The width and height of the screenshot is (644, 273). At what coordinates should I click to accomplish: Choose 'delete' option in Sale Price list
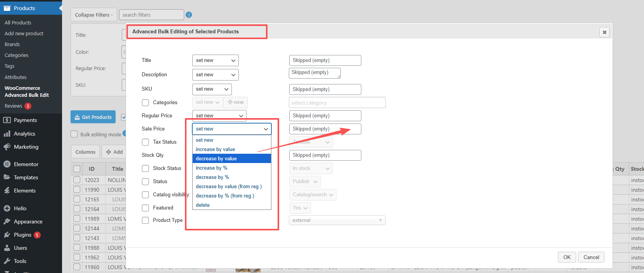click(x=203, y=205)
